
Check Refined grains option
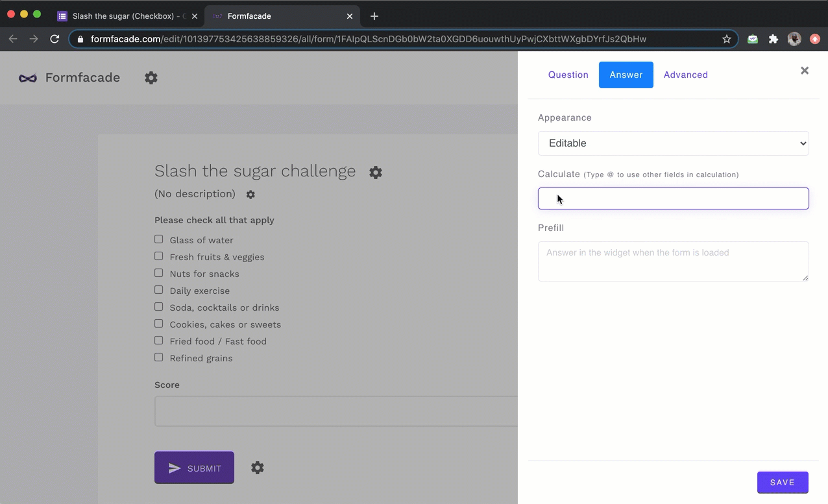[x=158, y=357]
